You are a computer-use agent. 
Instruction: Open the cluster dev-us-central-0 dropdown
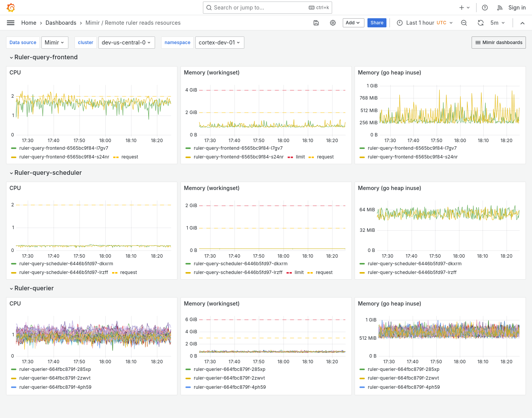[x=127, y=43]
